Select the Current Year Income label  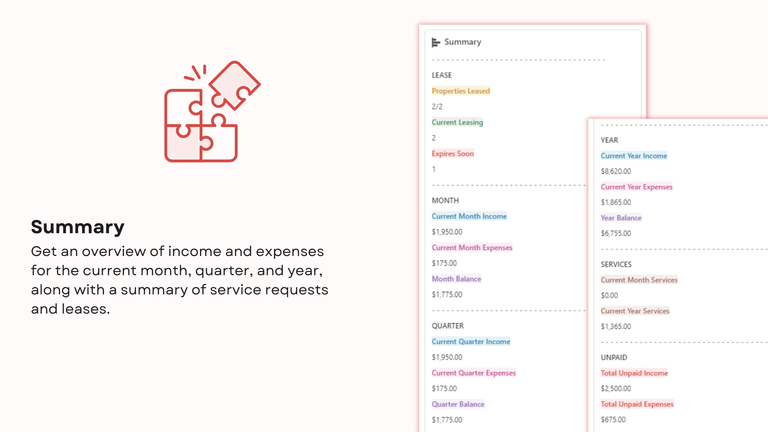(x=634, y=156)
